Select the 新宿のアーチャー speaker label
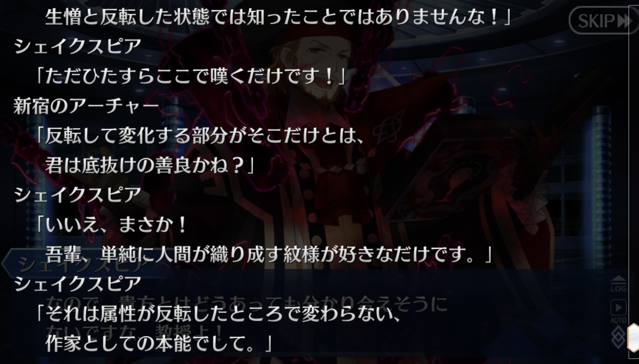Screen dimensions: 639x364 coord(86,106)
